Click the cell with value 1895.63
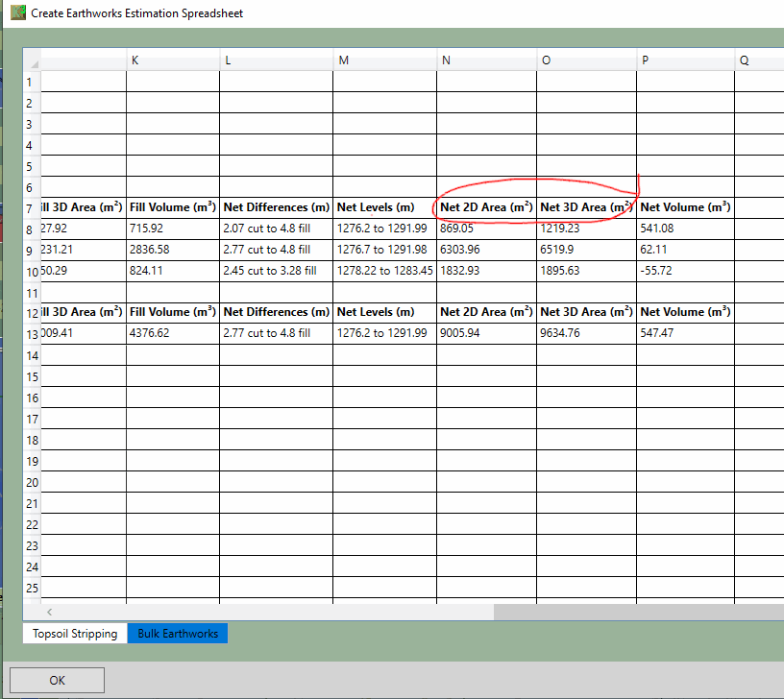Screen dimensions: 784x699 point(586,271)
